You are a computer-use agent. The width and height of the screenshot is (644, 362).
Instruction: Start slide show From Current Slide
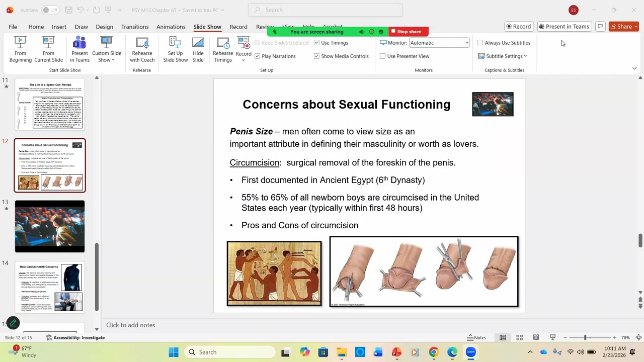48,50
